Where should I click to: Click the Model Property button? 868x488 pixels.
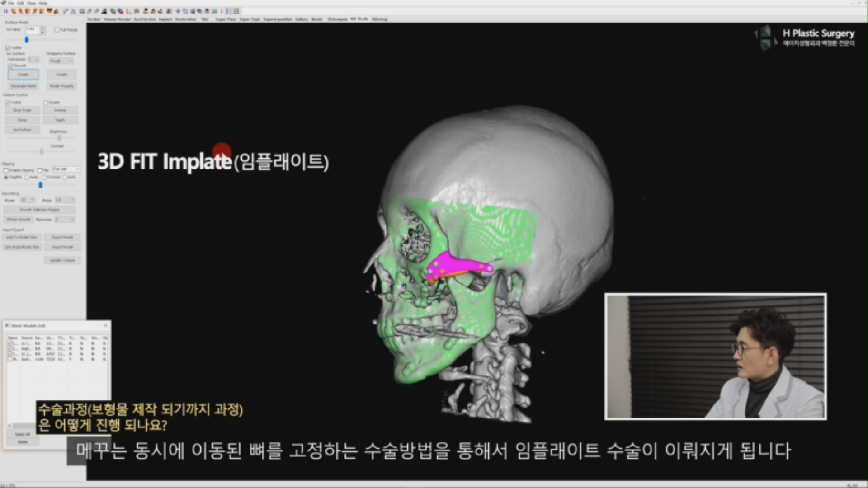click(61, 86)
